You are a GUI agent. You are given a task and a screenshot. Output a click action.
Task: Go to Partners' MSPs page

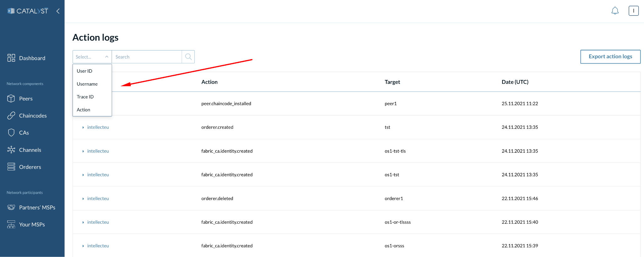(37, 208)
